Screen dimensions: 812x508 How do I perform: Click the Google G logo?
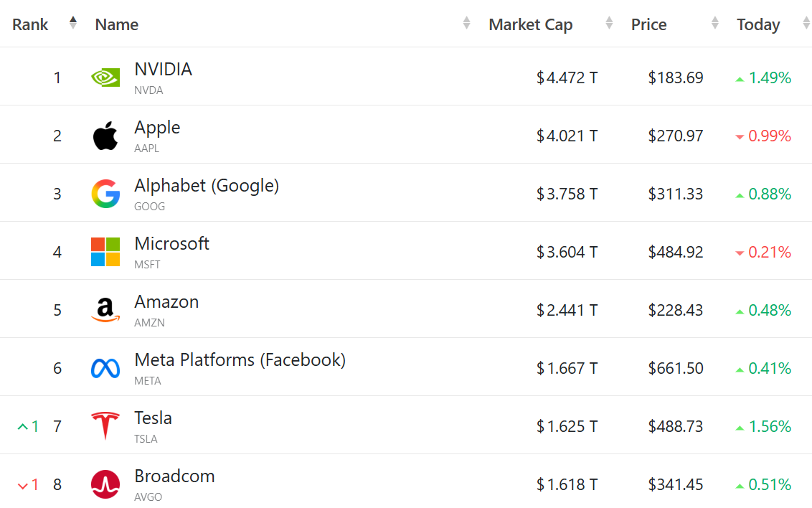pos(105,194)
